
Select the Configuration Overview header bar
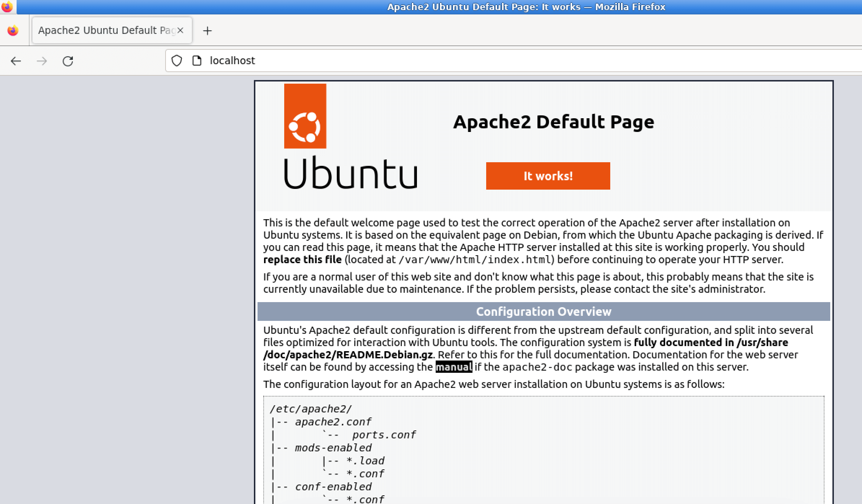(x=544, y=311)
